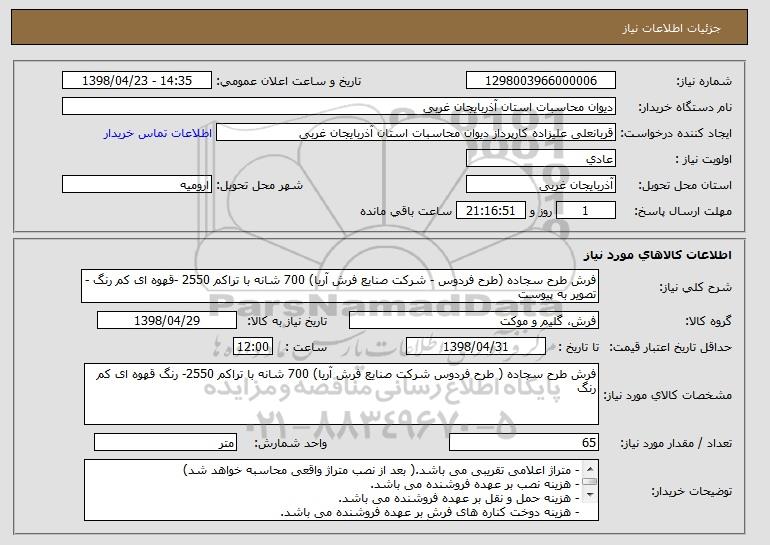Click the توضیحات خریدار label
Screen dimensions: 770x545
click(x=691, y=491)
